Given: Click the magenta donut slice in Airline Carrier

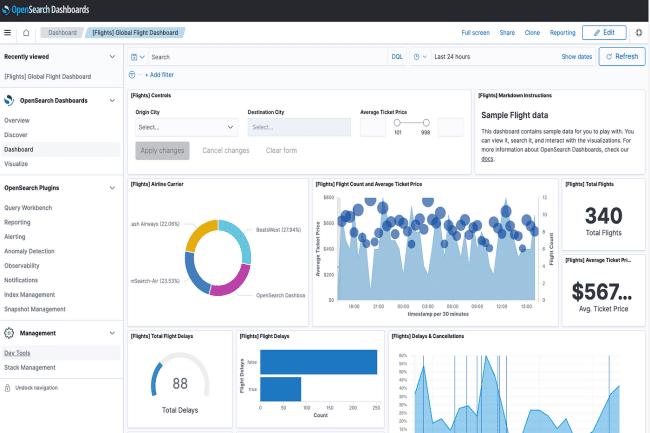Looking at the screenshot, I should 233,283.
